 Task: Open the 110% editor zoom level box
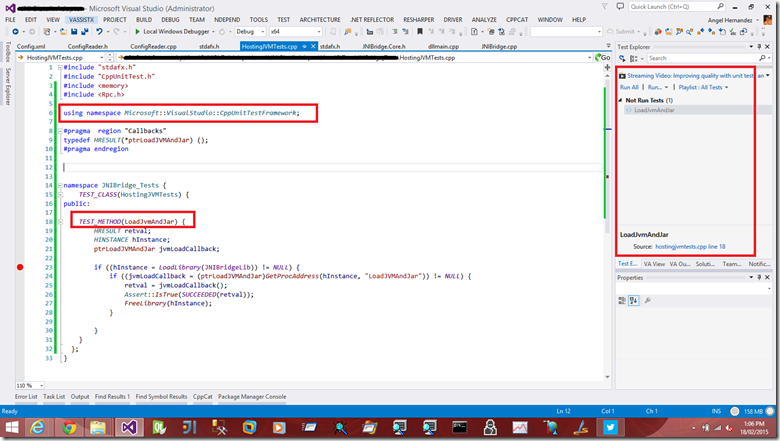pyautogui.click(x=27, y=385)
